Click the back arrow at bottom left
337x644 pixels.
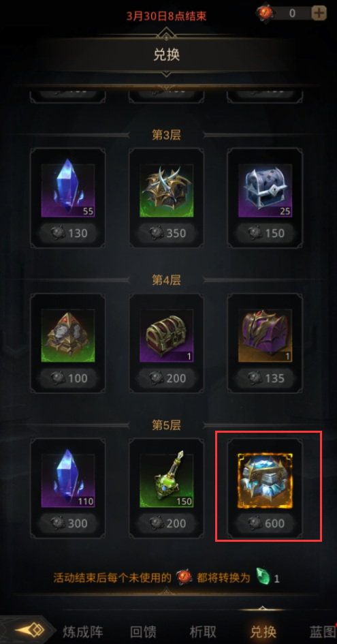pyautogui.click(x=27, y=630)
